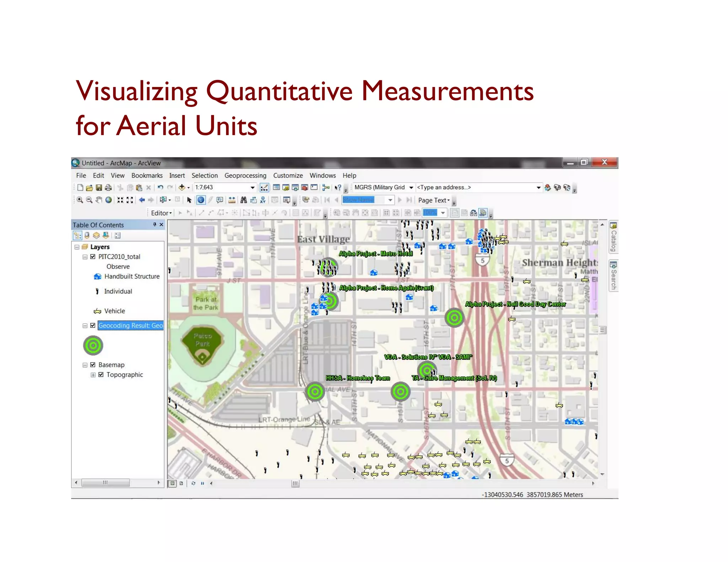Click the map vertical scrollbar thumb
The image size is (728, 562).
(x=603, y=330)
